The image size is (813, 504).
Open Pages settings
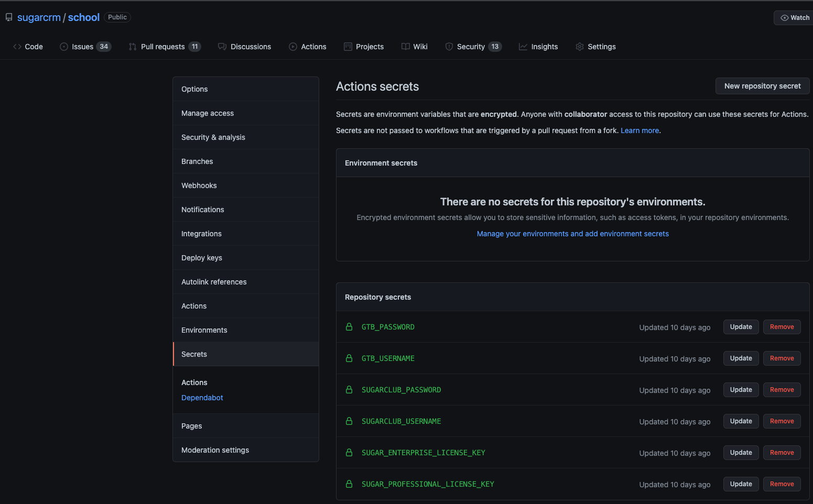(246, 426)
